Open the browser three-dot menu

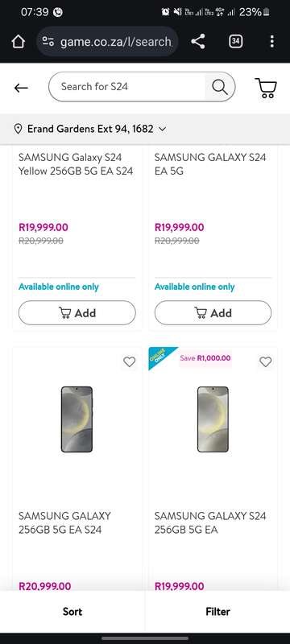coord(272,42)
